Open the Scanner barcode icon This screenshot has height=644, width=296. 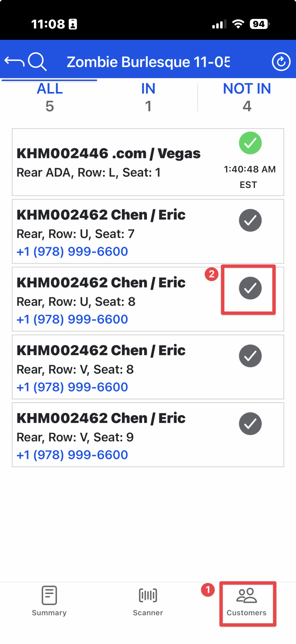point(148,596)
